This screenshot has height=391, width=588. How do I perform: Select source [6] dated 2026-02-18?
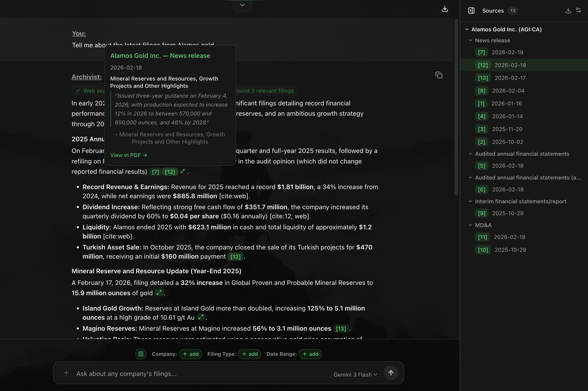click(524, 190)
